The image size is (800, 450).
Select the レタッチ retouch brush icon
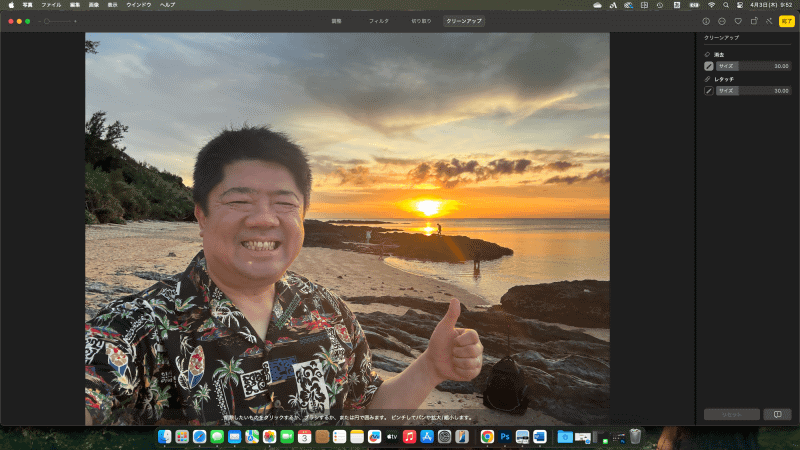click(x=709, y=90)
